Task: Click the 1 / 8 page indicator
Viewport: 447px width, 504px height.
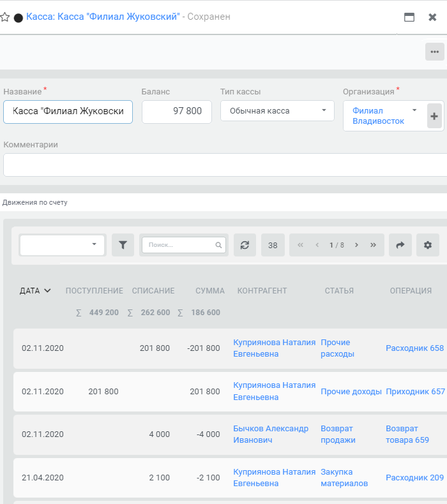Action: coord(337,245)
